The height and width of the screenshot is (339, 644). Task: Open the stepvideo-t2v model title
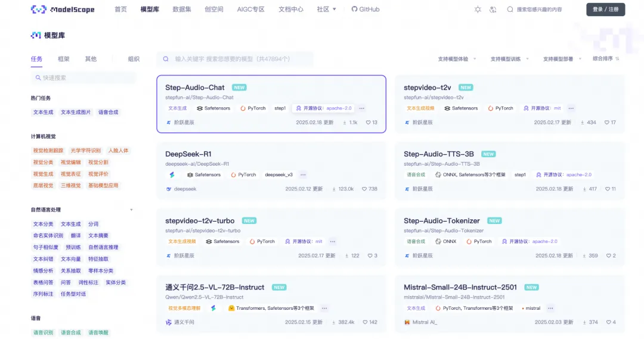tap(427, 88)
